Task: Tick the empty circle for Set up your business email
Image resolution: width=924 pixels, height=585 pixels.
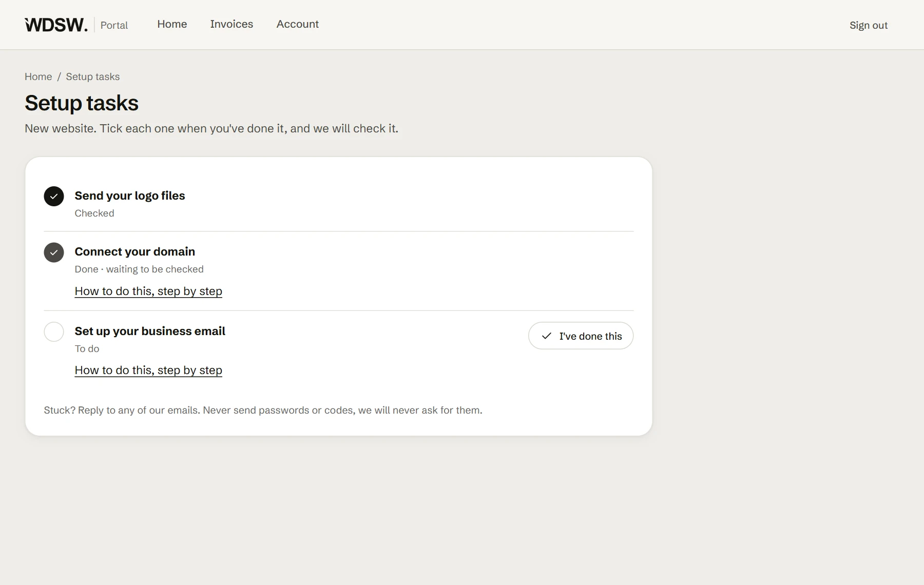Action: (x=54, y=331)
